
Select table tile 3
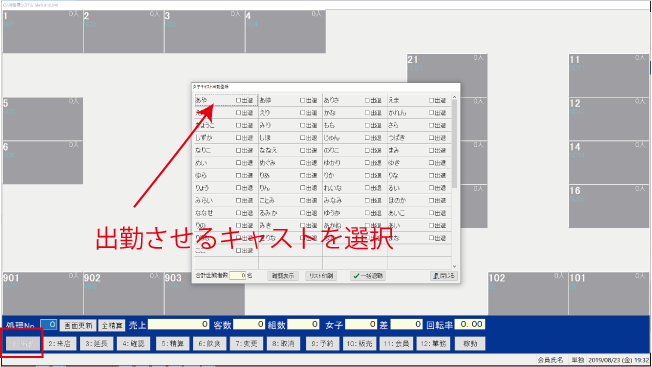click(x=205, y=32)
